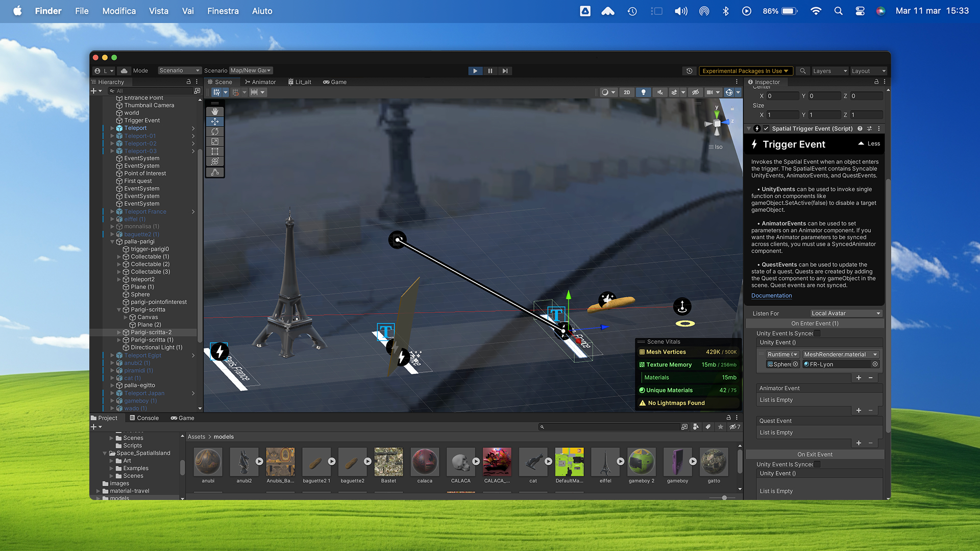Select the Hand (view) tool

pyautogui.click(x=215, y=111)
